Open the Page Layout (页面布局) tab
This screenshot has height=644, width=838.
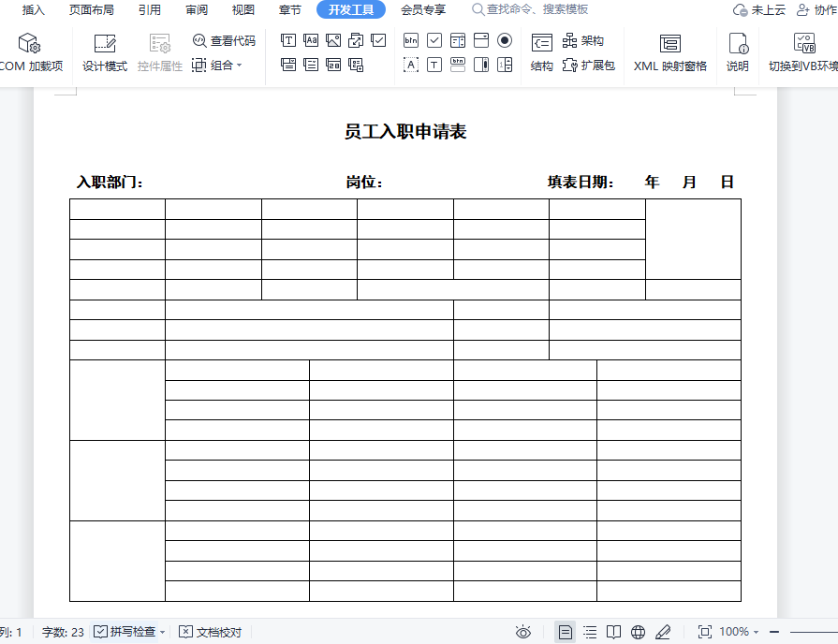tap(92, 9)
